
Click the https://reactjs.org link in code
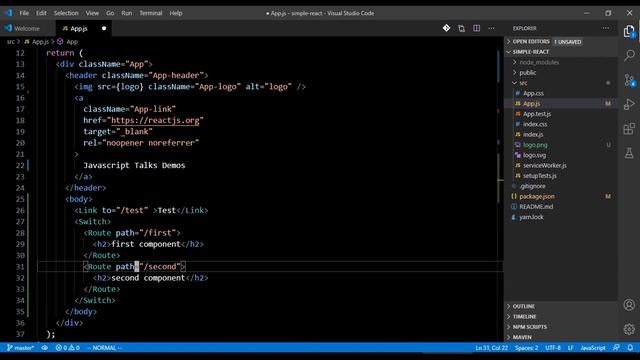(x=155, y=120)
